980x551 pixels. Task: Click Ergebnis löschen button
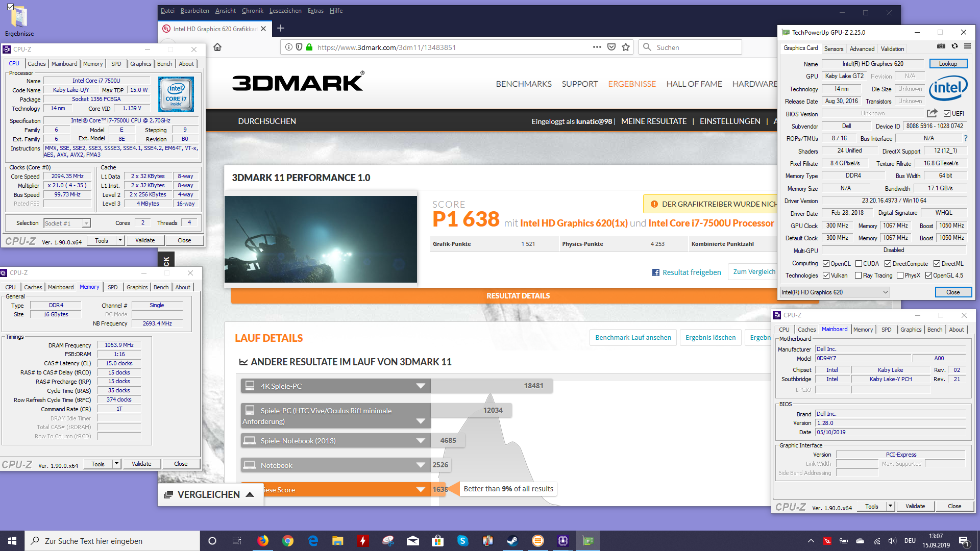click(710, 338)
